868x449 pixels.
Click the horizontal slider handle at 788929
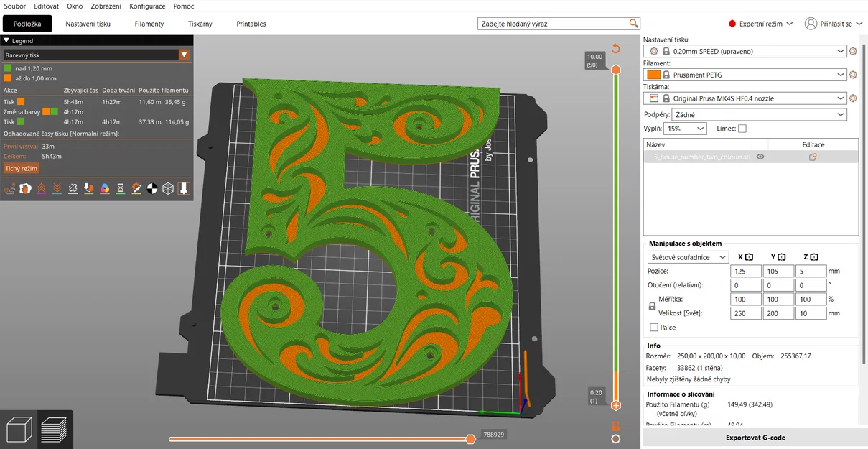click(x=470, y=439)
